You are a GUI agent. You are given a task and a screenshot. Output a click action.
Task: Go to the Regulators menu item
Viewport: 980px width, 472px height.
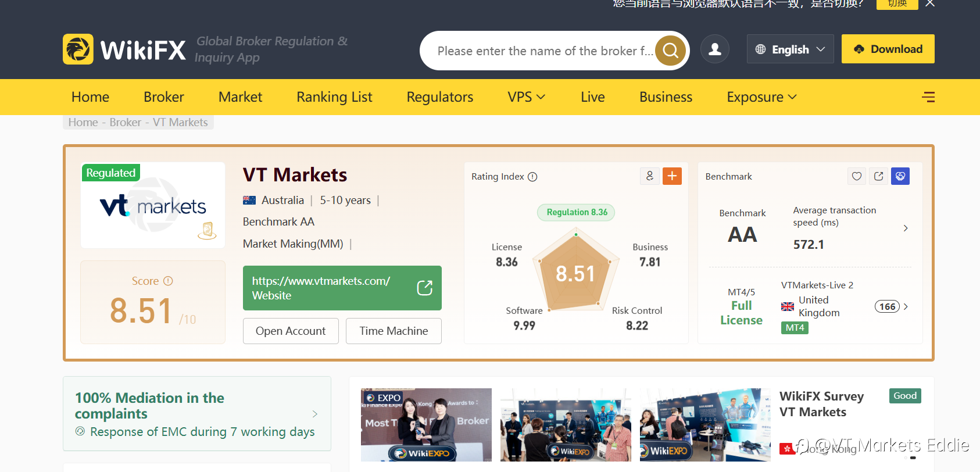tap(440, 97)
